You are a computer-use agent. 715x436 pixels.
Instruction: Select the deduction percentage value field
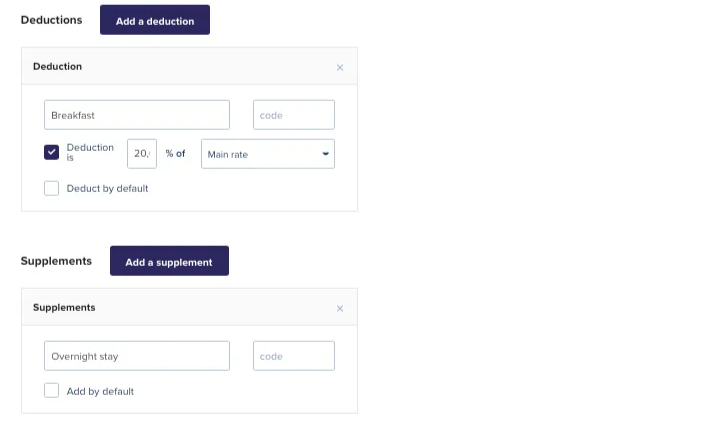coord(142,154)
